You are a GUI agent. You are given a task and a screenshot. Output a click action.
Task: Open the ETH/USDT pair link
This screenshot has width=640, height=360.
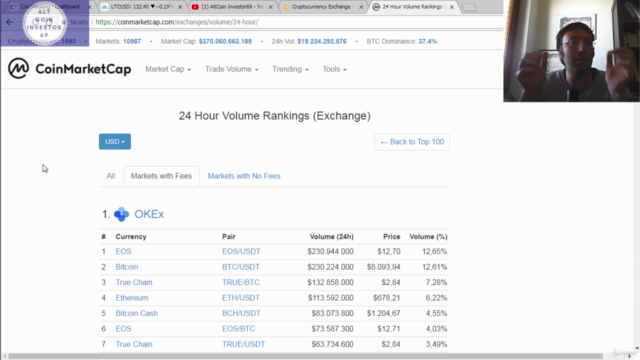(x=241, y=298)
